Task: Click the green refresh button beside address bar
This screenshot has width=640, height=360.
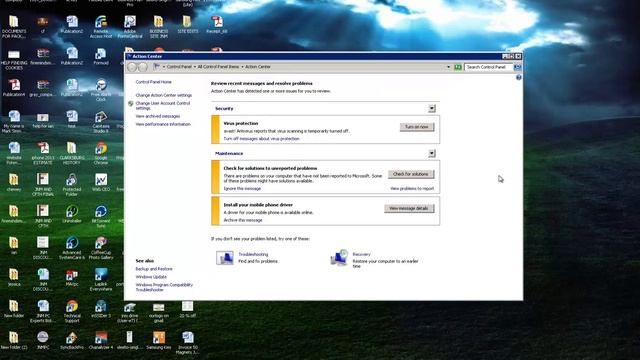Action: pos(458,67)
